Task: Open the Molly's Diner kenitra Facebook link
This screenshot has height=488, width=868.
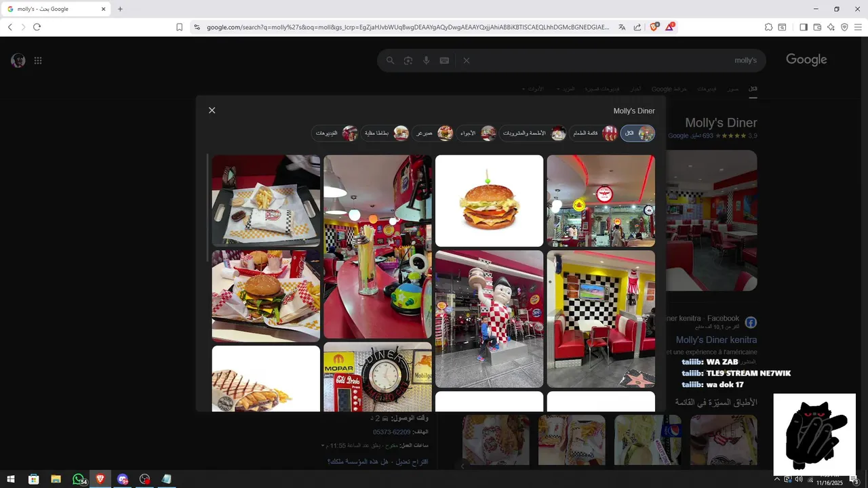Action: coord(716,340)
